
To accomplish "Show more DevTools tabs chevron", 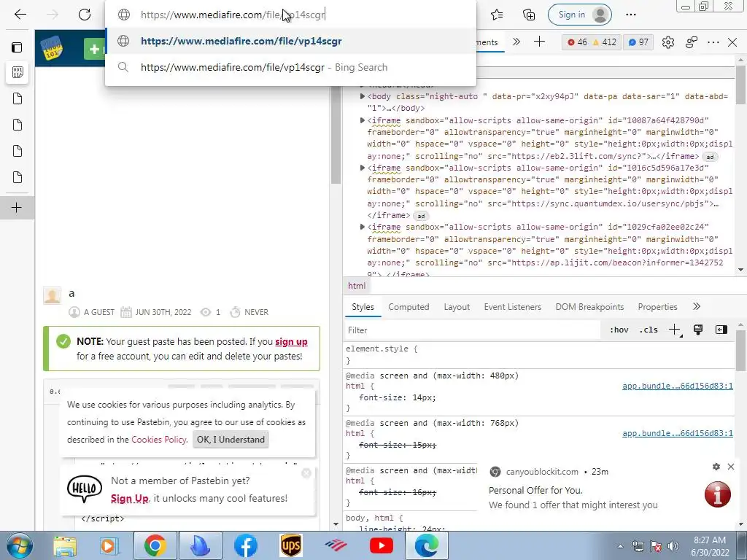I will pyautogui.click(x=516, y=42).
